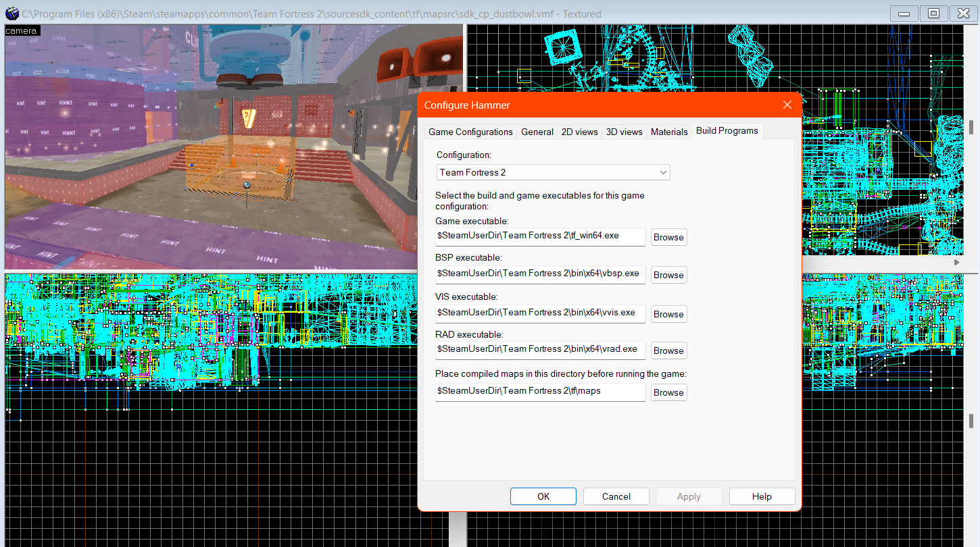Click the RAD executable path field
Viewport: 980px width, 547px height.
(541, 350)
